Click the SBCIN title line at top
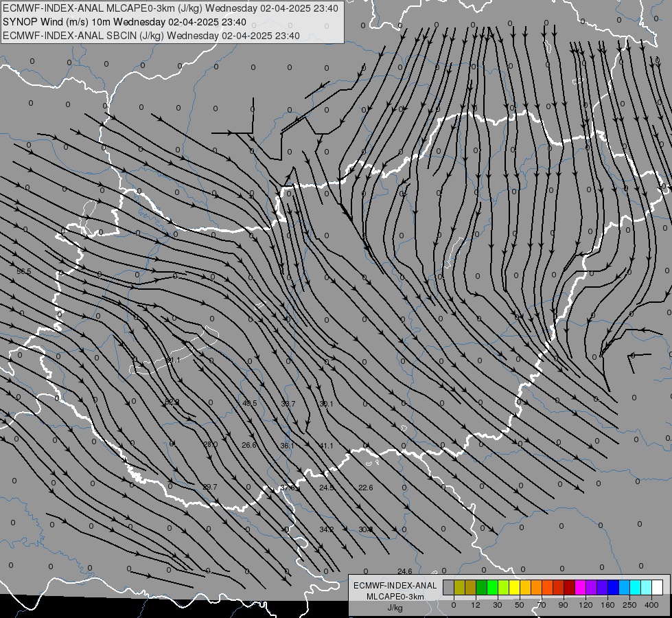This screenshot has height=618, width=672. click(x=151, y=36)
